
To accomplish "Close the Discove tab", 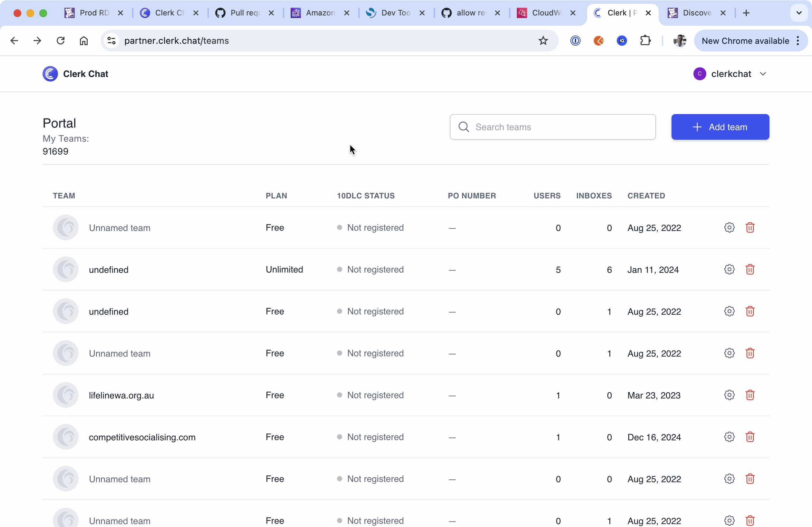I will tap(723, 13).
